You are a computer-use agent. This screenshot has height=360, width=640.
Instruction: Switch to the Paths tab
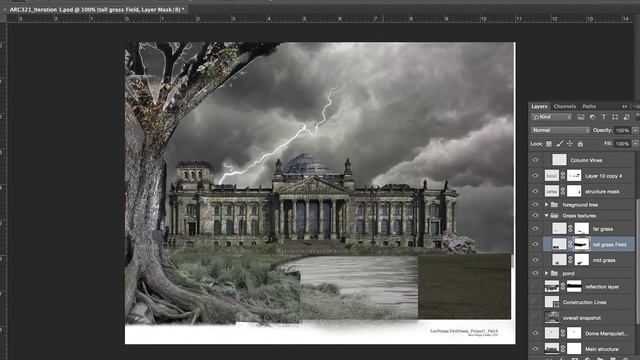[589, 107]
